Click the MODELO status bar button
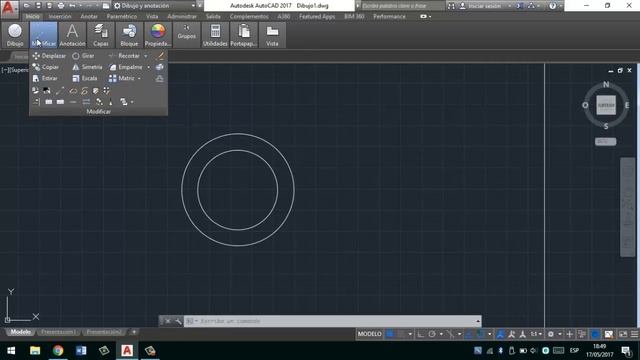The image size is (640, 360). 369,334
